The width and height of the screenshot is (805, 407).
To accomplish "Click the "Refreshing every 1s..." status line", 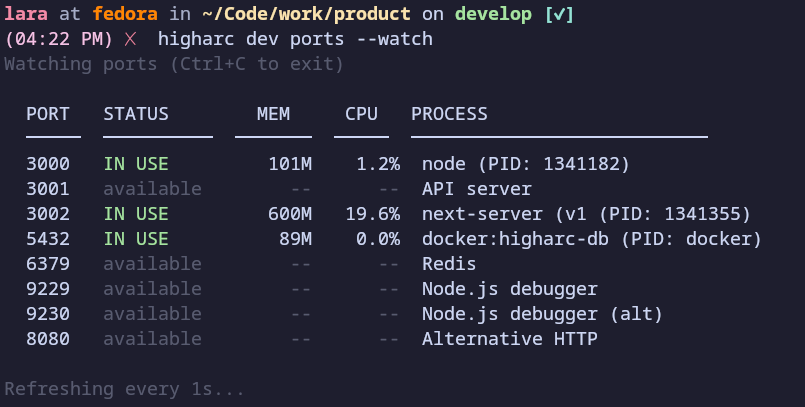I will pos(124,389).
